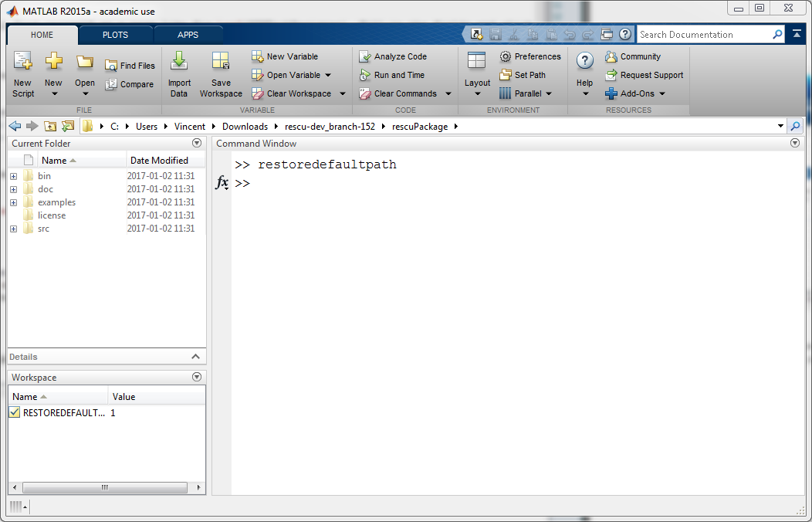Open the New dropdown arrow
This screenshot has height=522, width=812.
pyautogui.click(x=54, y=94)
